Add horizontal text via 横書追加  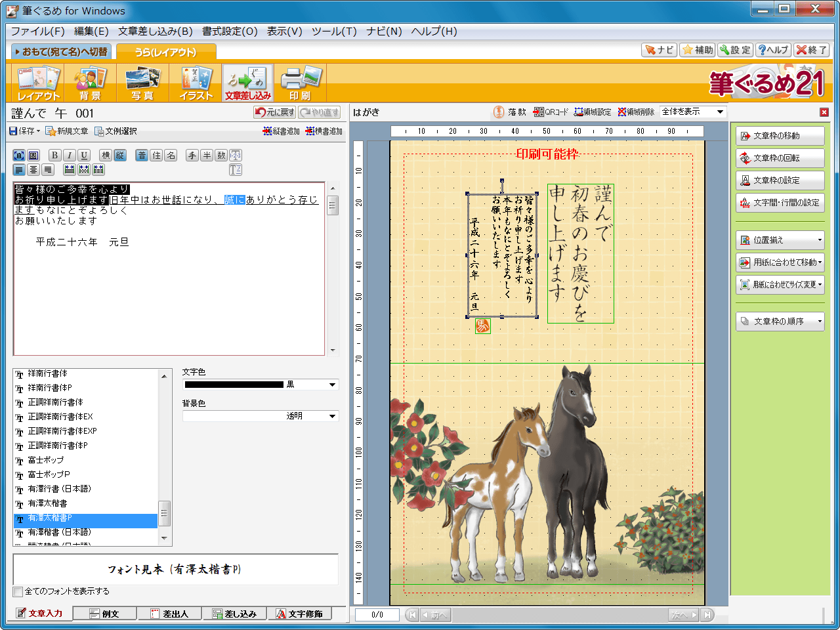point(324,131)
